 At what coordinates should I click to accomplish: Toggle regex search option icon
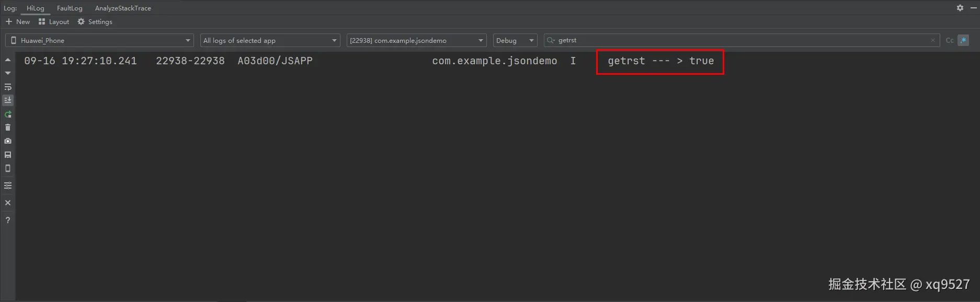click(963, 40)
